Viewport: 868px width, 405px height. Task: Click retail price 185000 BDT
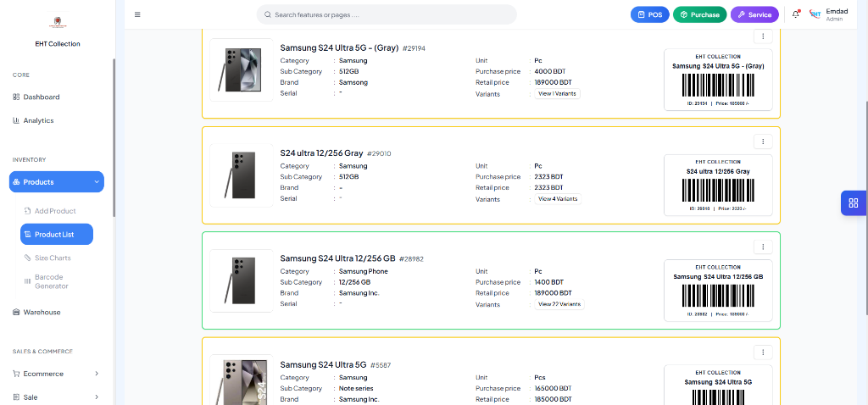(x=553, y=399)
